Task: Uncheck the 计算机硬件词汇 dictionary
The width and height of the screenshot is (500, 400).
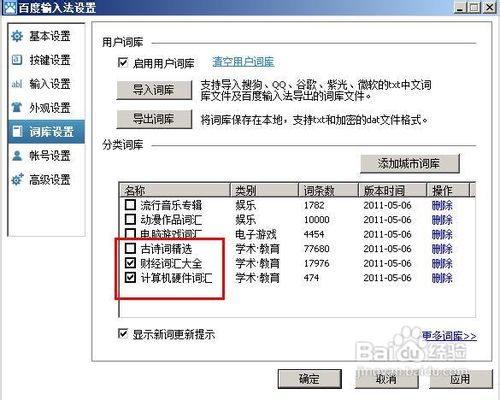Action: (x=130, y=277)
